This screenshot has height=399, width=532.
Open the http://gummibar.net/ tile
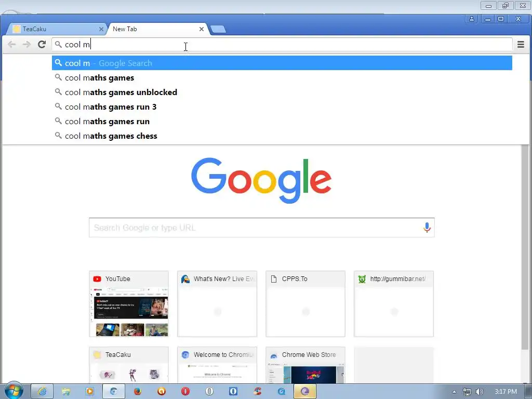(x=394, y=303)
